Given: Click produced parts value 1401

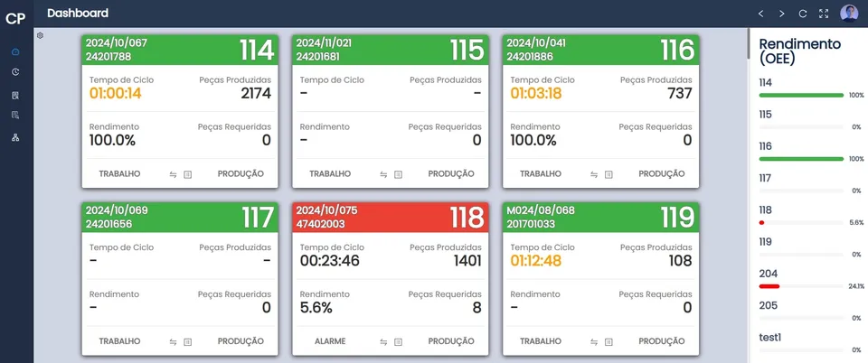Looking at the screenshot, I should tap(467, 261).
